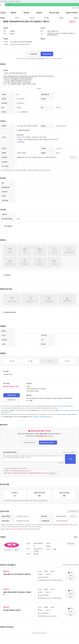79x644 pixels.
Task: Click the info icon beside 주 소정근로시간
Action: (26, 130)
